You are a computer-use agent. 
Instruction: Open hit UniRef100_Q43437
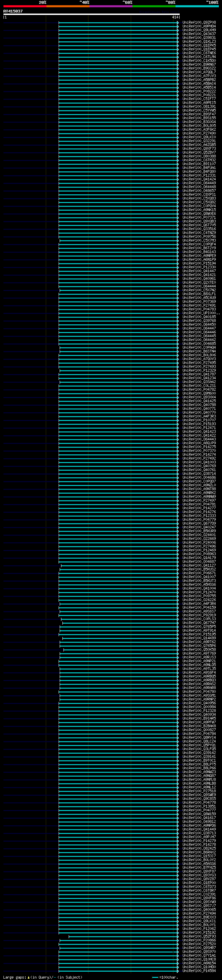coord(199,34)
